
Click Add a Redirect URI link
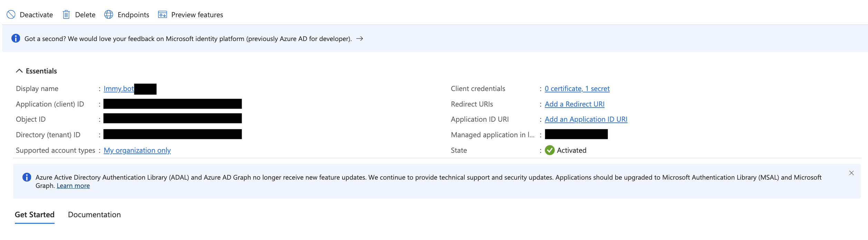575,104
